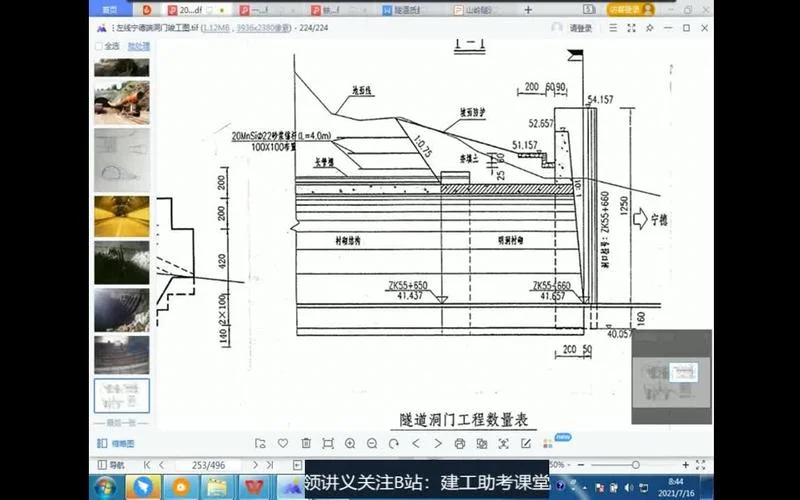Tick the select-all checkbox above thumbnails
This screenshot has height=500, width=800.
98,46
